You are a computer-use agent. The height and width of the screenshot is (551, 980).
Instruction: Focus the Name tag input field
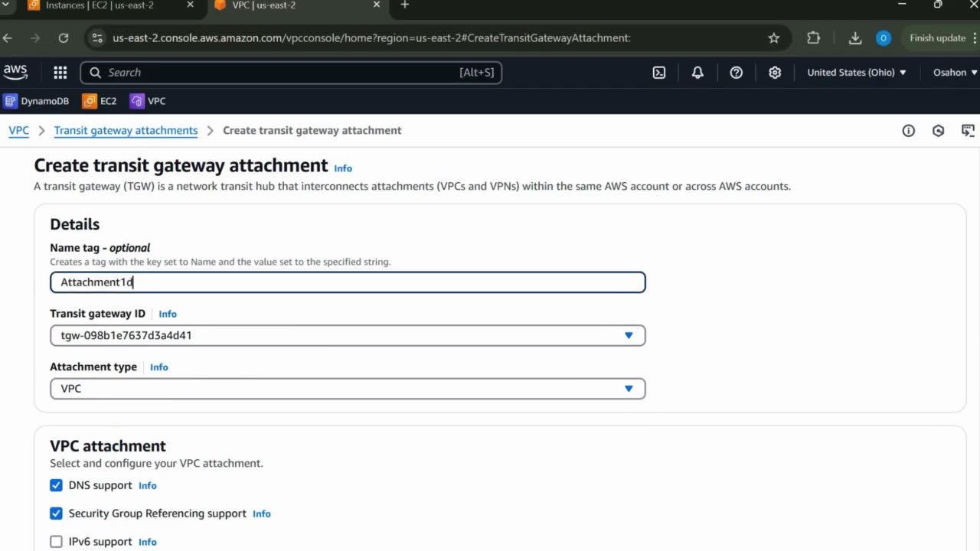point(348,282)
